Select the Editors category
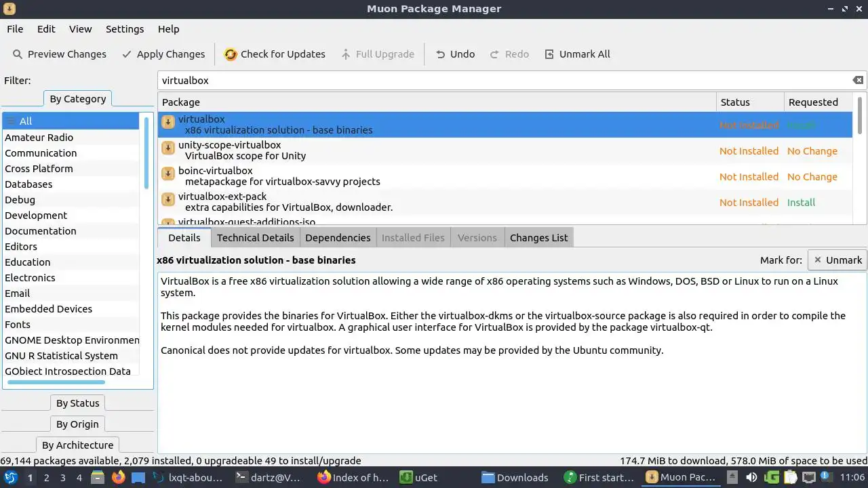868x488 pixels. click(71, 247)
